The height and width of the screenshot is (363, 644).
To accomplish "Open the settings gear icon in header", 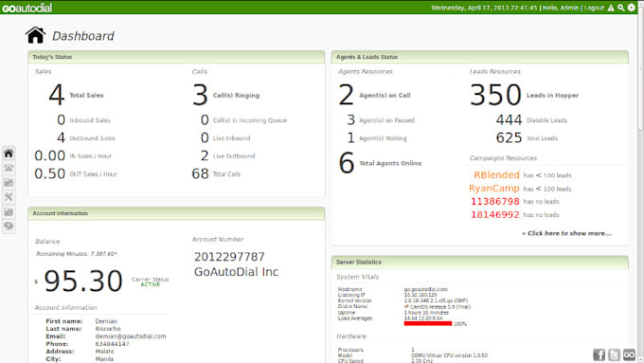I will tap(632, 8).
